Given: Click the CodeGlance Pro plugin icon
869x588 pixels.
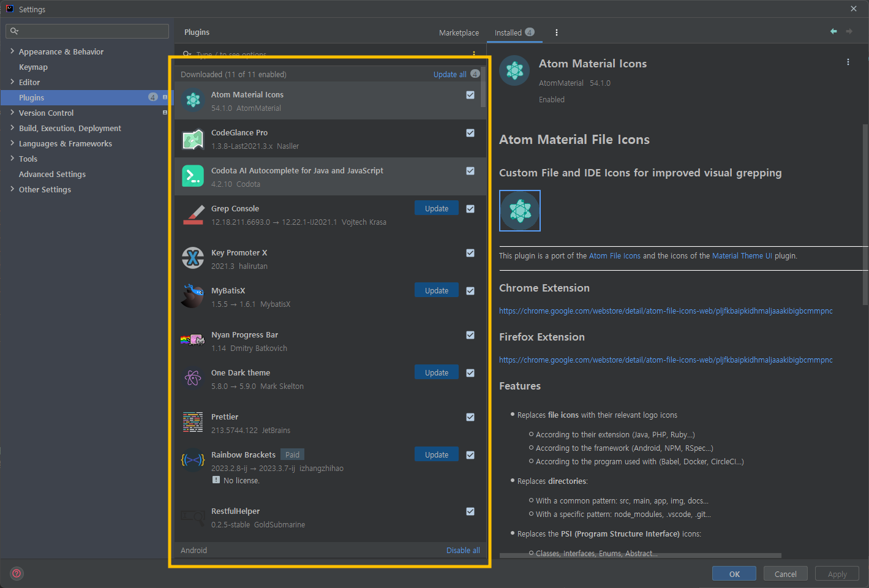Looking at the screenshot, I should (193, 139).
